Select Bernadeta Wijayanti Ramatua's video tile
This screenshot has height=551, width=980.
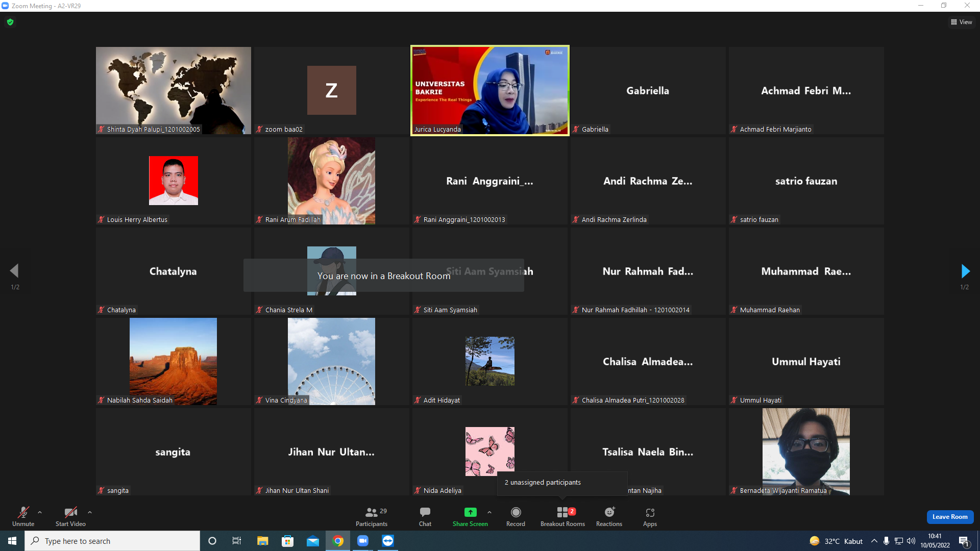point(806,452)
